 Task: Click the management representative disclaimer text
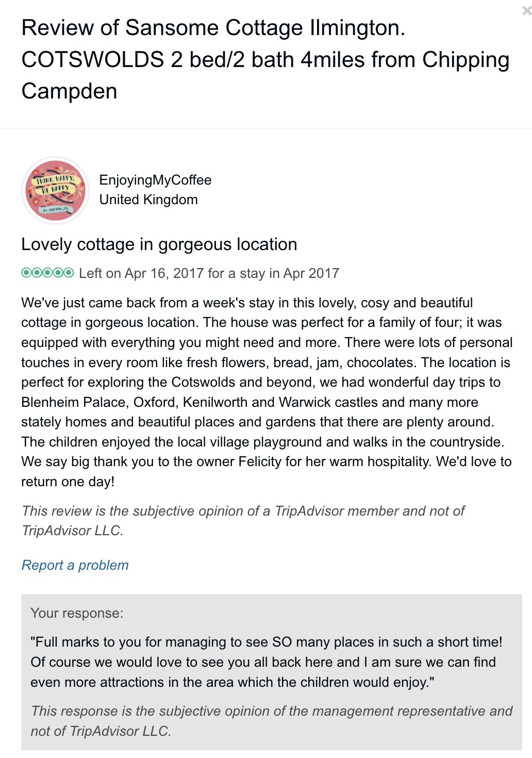pyautogui.click(x=271, y=721)
